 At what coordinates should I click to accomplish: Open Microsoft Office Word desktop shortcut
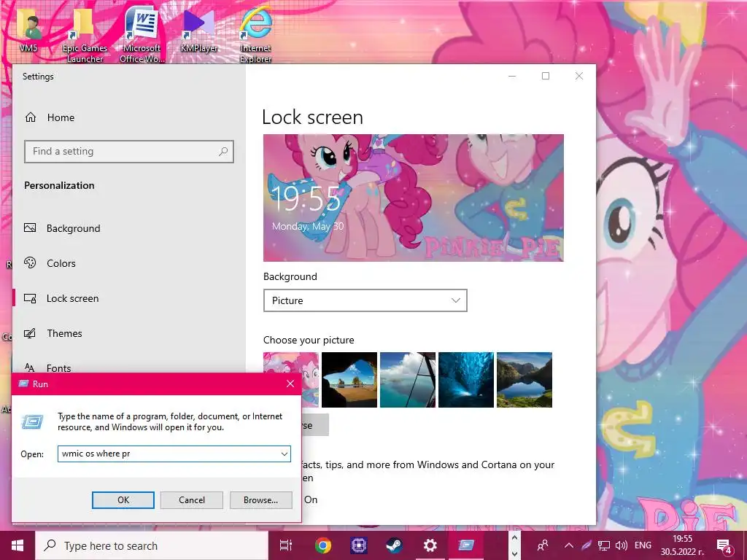[x=142, y=36]
